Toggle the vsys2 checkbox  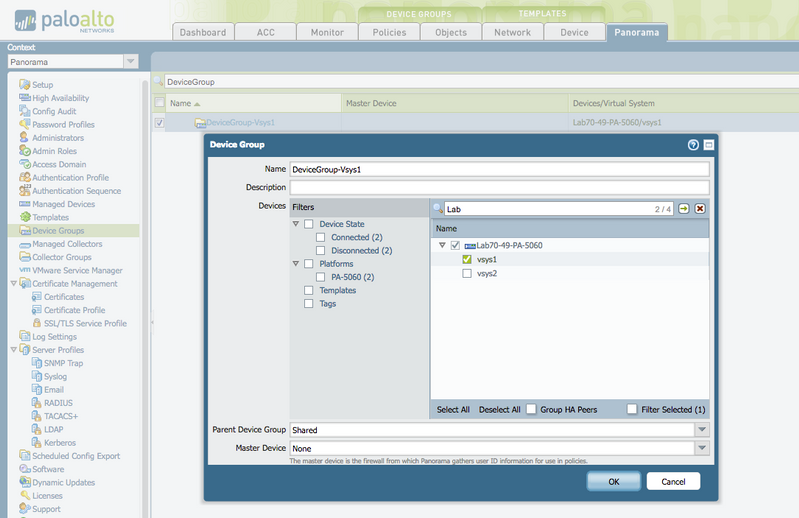pyautogui.click(x=467, y=273)
